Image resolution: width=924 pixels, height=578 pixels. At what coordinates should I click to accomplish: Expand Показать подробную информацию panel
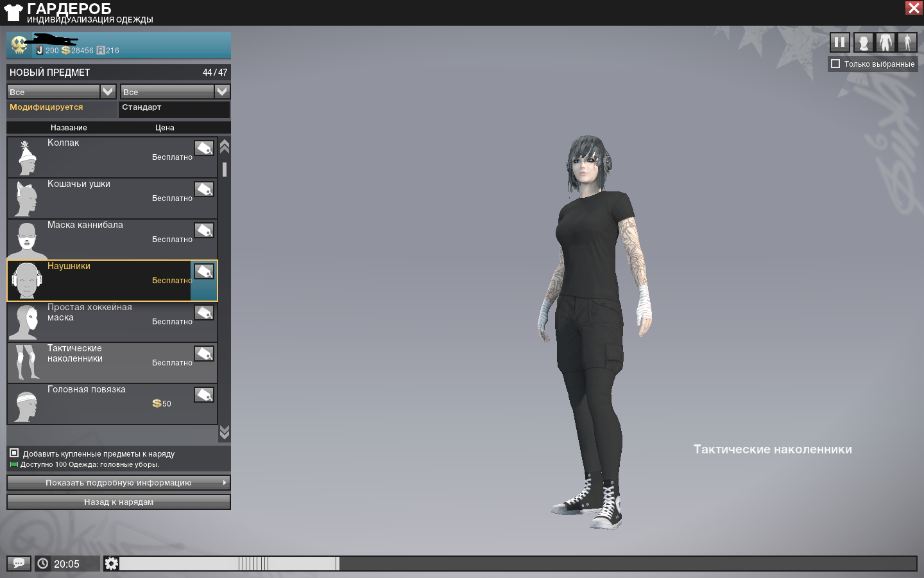(119, 483)
